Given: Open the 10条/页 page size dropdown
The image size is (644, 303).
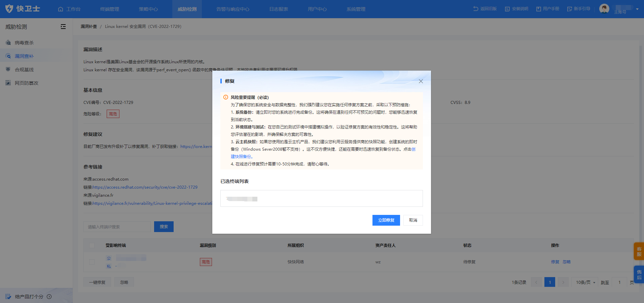Looking at the screenshot, I should pyautogui.click(x=585, y=282).
